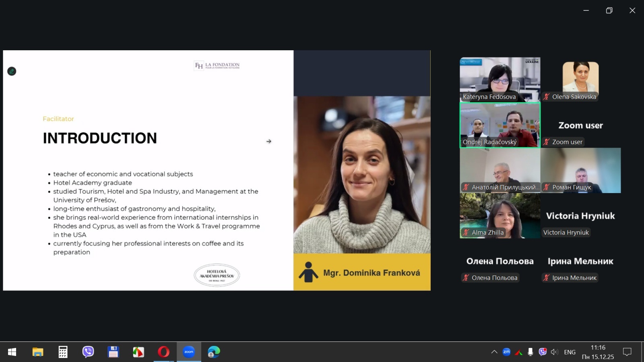
Task: Open the Opera browser in taskbar
Action: (x=163, y=352)
